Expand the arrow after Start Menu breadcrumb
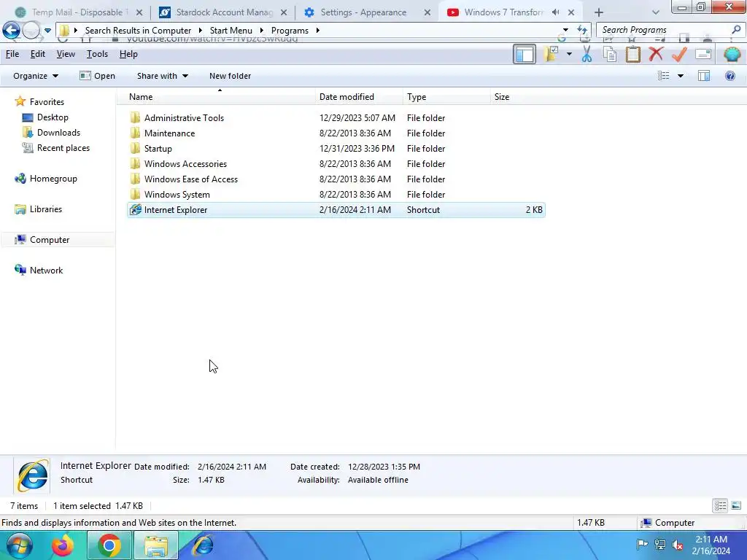 (262, 31)
